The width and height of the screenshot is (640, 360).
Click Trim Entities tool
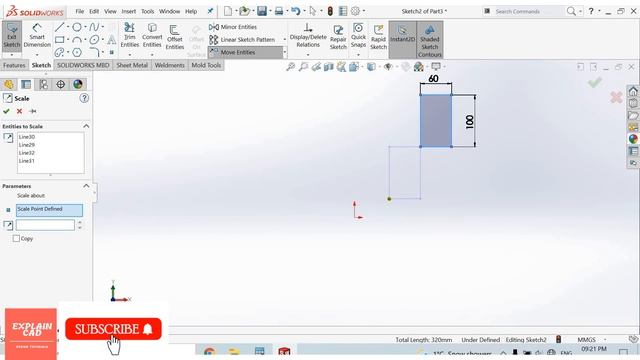click(130, 36)
